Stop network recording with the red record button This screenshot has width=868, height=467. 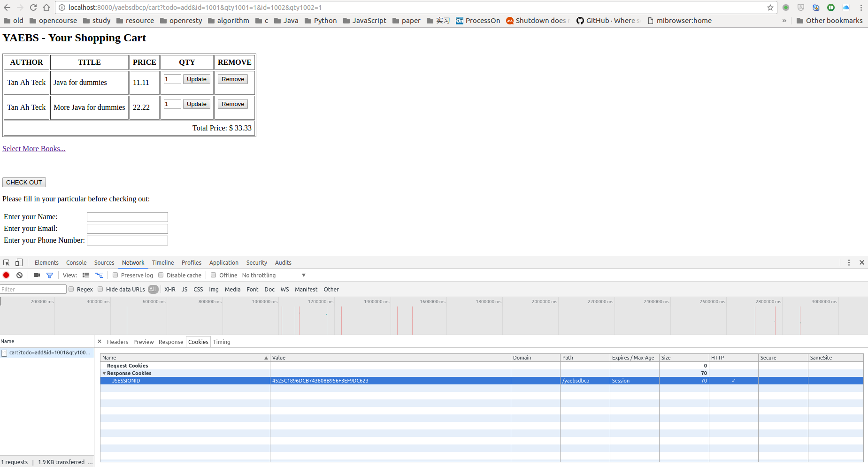pyautogui.click(x=6, y=275)
